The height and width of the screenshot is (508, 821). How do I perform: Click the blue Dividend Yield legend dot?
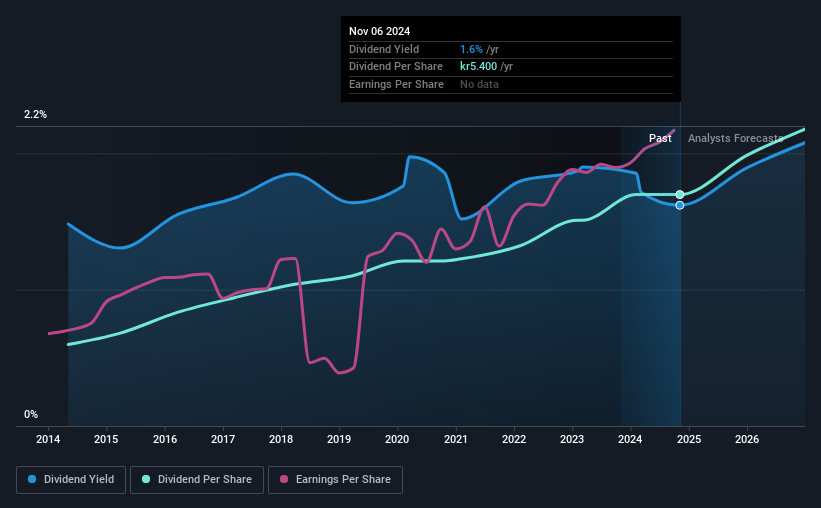click(x=32, y=479)
